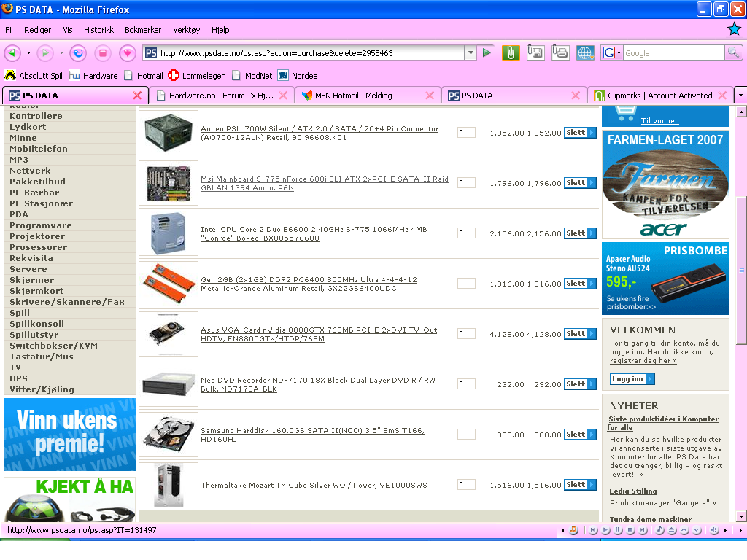Open the Verktøy menu
The width and height of the screenshot is (747, 560).
pyautogui.click(x=186, y=30)
